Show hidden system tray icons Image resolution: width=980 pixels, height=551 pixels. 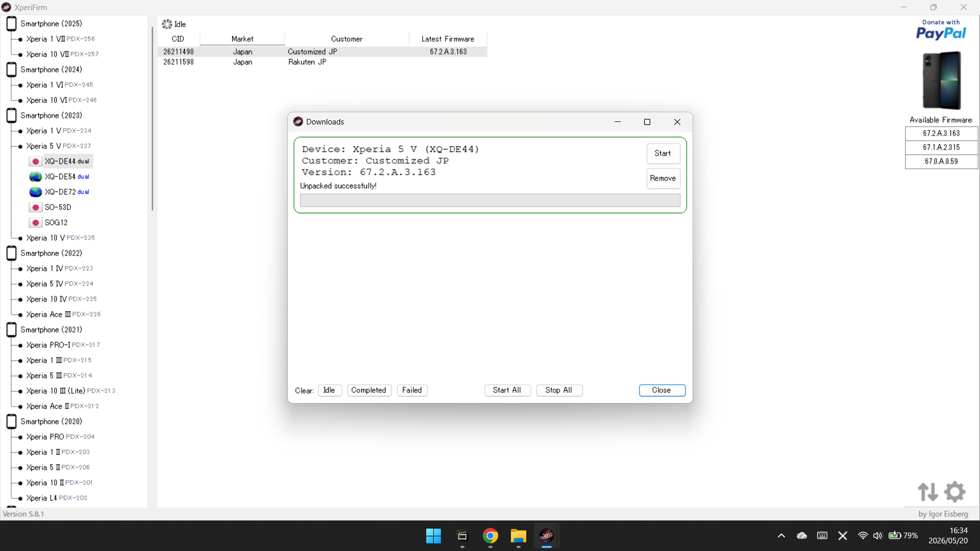pos(781,536)
